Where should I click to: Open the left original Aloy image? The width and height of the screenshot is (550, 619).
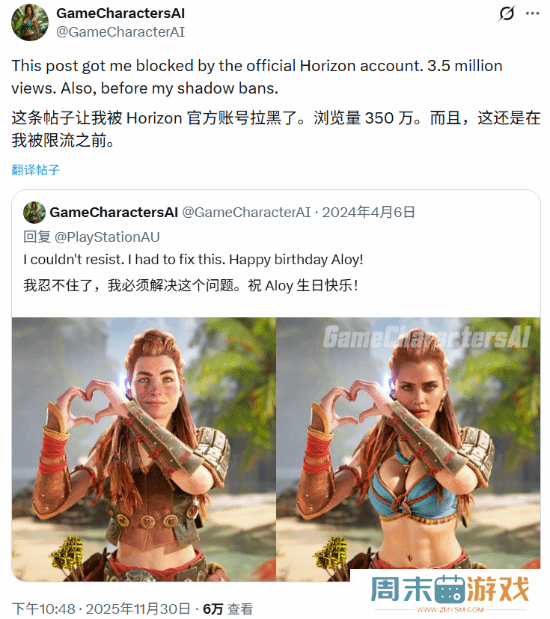pyautogui.click(x=144, y=449)
